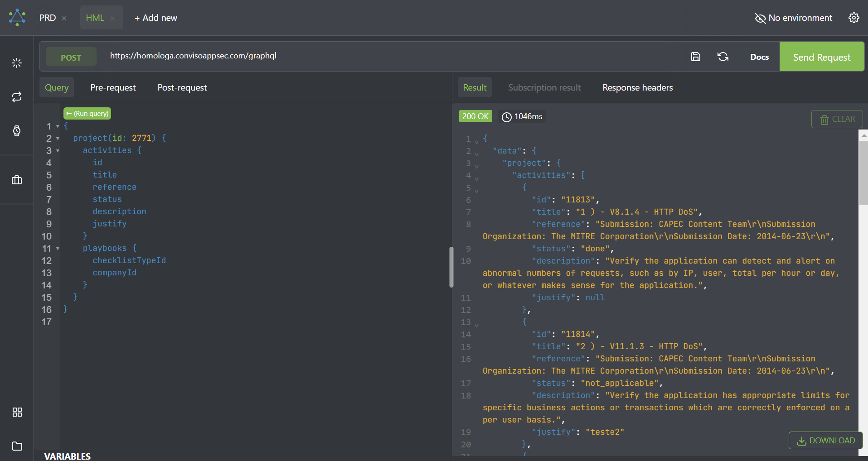Click the "justify" field in query

110,224
